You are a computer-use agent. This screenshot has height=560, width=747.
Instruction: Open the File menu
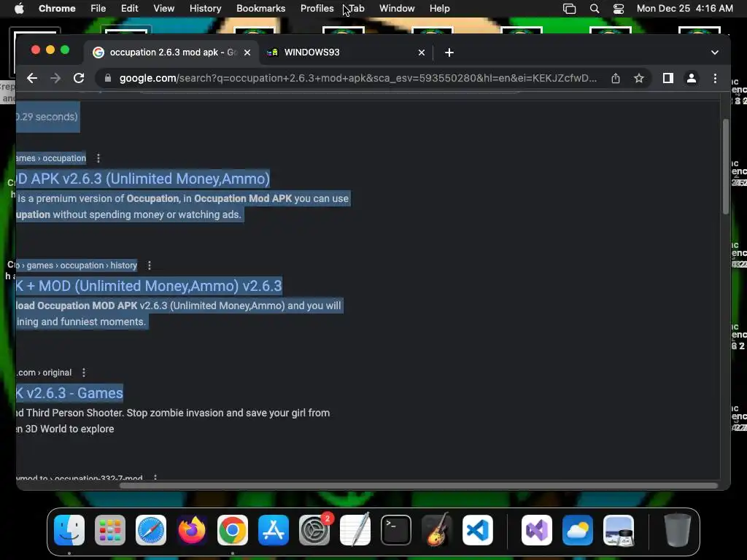(x=98, y=9)
